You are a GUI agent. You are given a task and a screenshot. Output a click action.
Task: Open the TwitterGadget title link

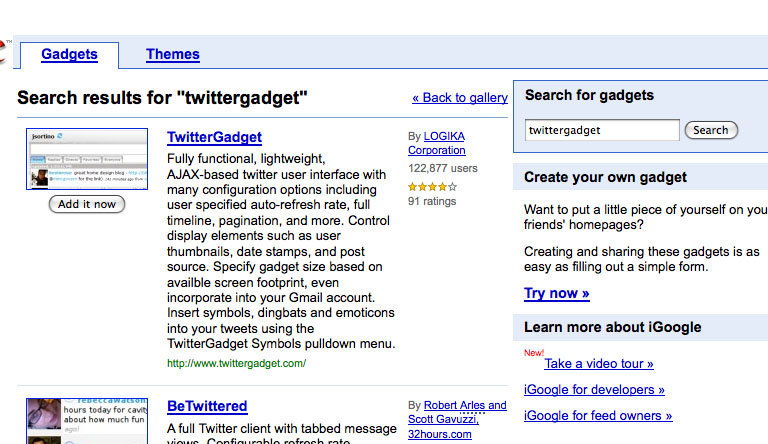[x=214, y=137]
